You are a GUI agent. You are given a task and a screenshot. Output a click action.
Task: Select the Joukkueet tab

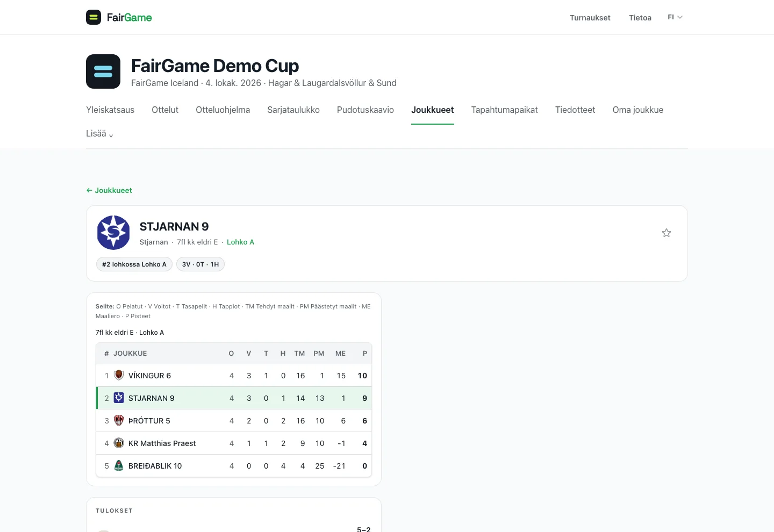point(433,110)
